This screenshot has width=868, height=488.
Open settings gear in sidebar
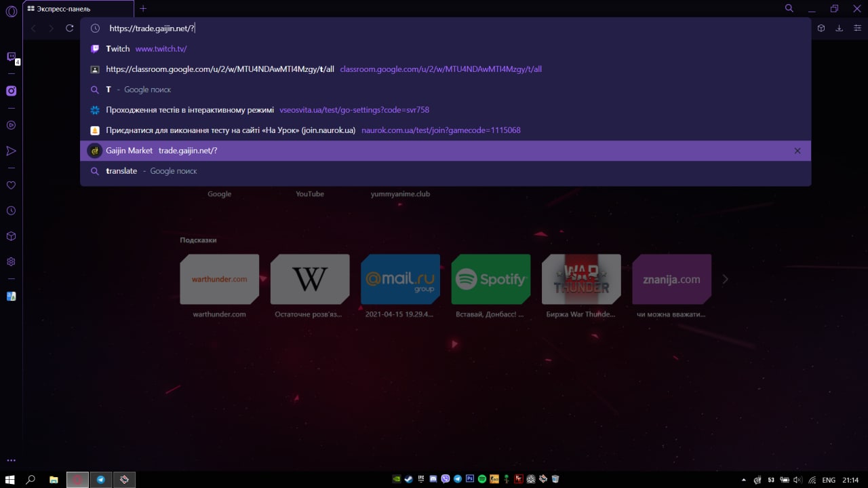coord(11,261)
